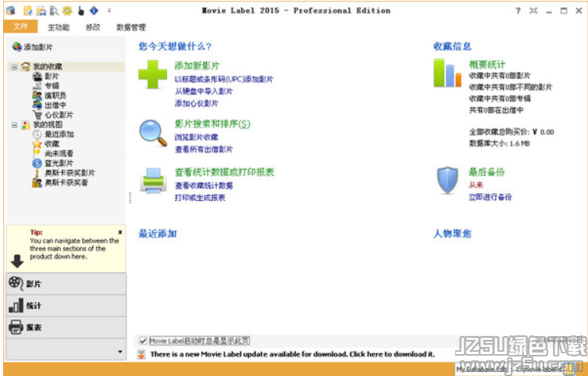The image size is (588, 376).
Task: Click the large printer reports icon
Action: pos(153,181)
